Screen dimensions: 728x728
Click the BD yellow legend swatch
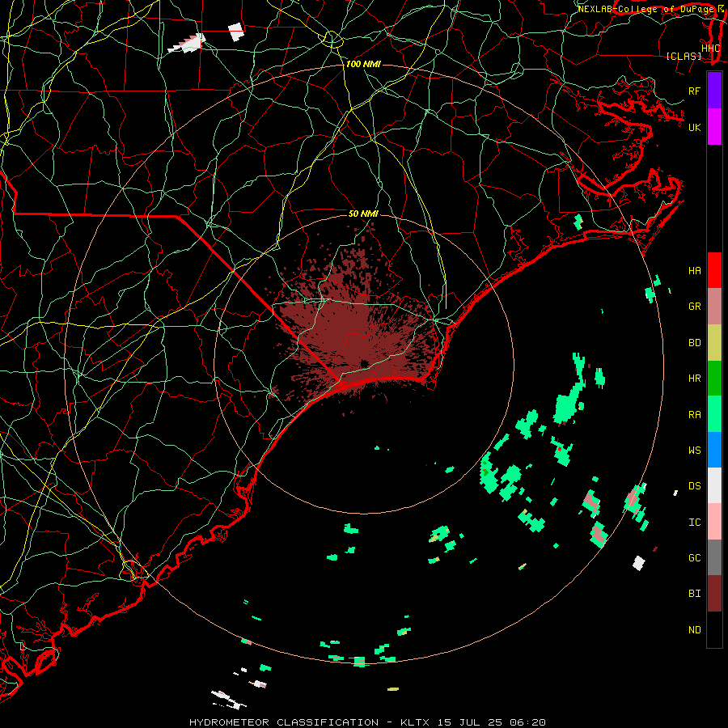714,343
